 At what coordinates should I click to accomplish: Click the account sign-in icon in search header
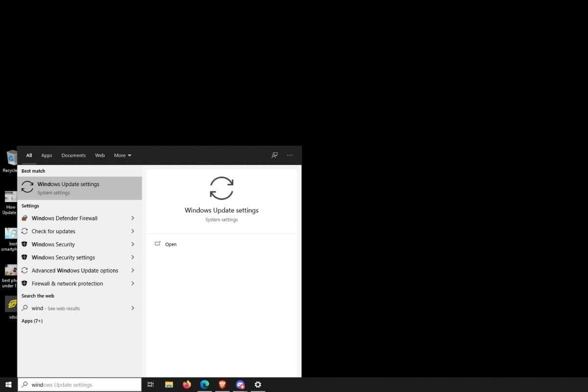tap(274, 155)
